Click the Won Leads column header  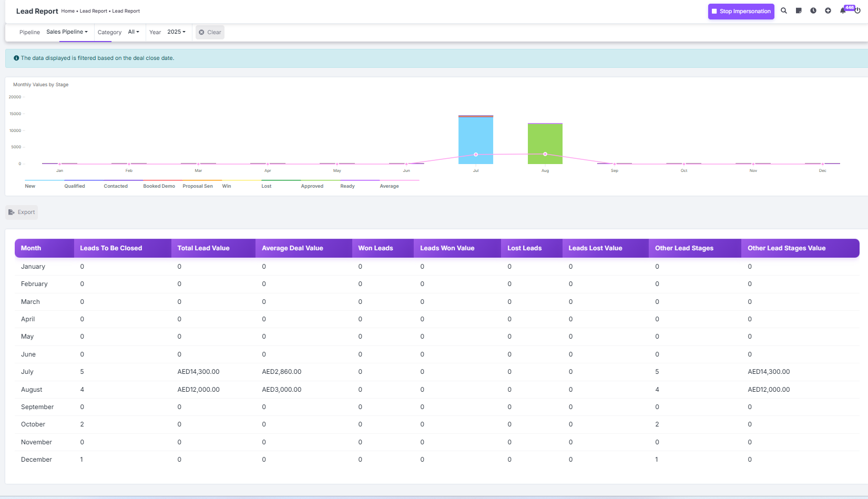click(x=375, y=248)
